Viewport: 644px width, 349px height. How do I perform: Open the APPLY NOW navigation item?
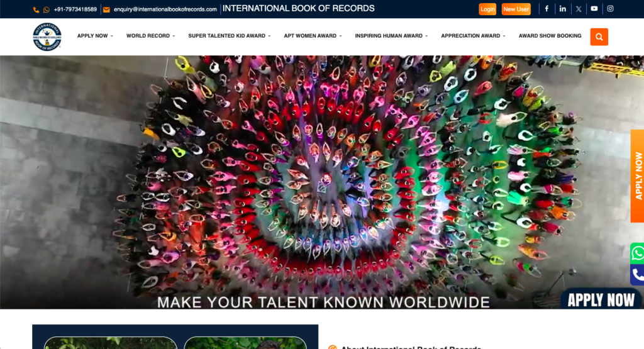coord(92,36)
